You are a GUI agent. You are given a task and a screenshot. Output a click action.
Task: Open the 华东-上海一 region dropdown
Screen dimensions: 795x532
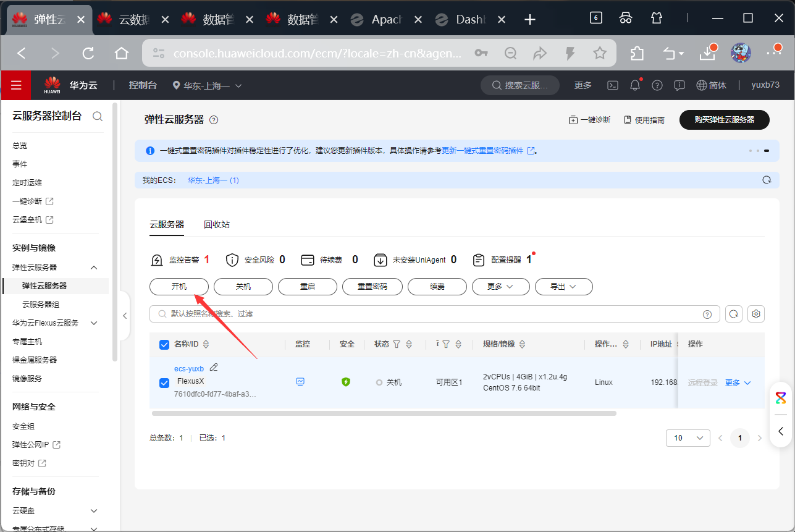click(208, 85)
